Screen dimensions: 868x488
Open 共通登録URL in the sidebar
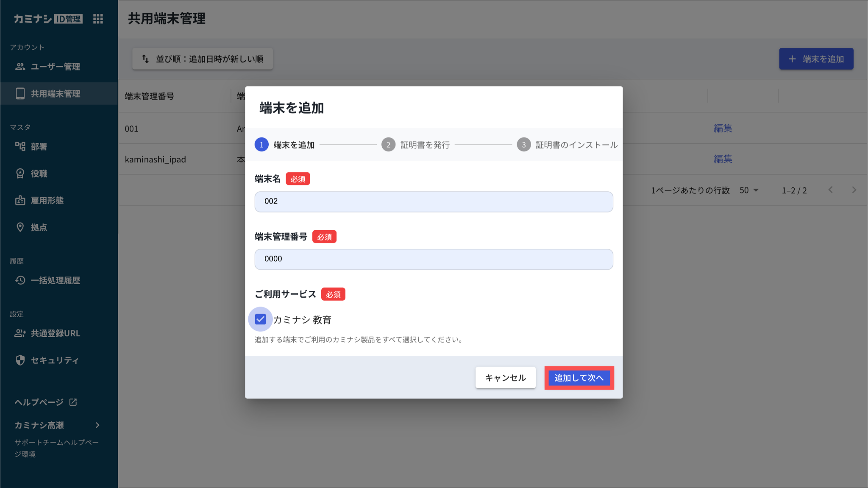(x=55, y=333)
